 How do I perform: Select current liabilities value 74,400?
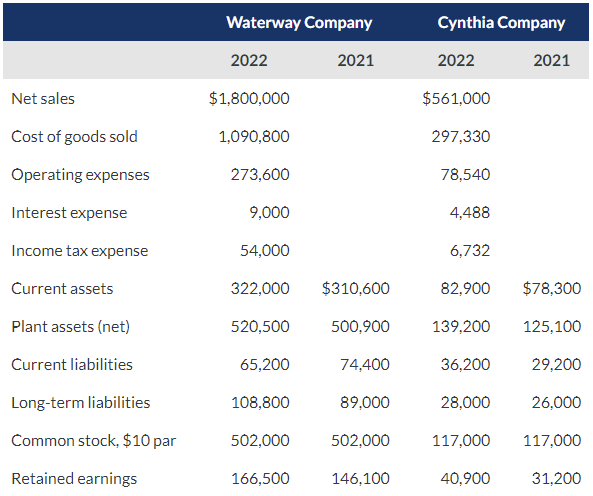pos(365,365)
